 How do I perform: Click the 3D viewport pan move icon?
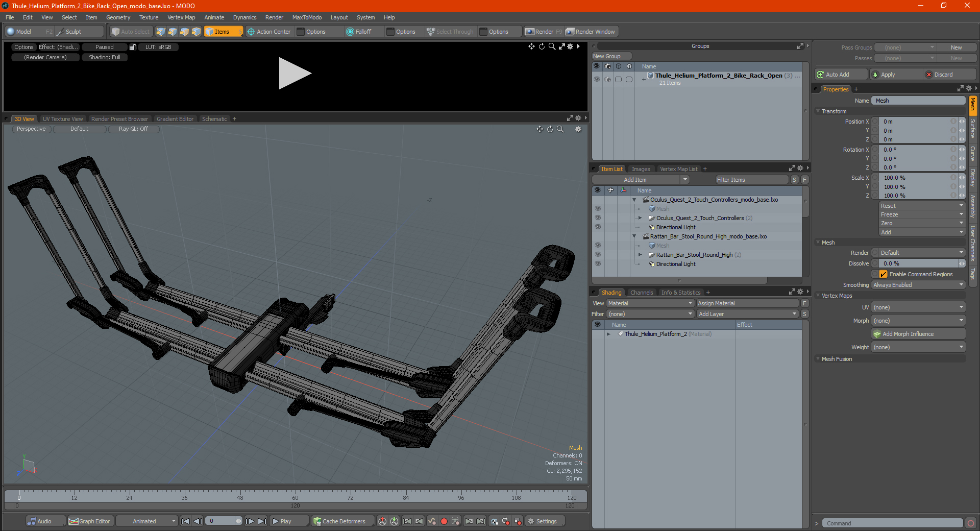pyautogui.click(x=540, y=129)
